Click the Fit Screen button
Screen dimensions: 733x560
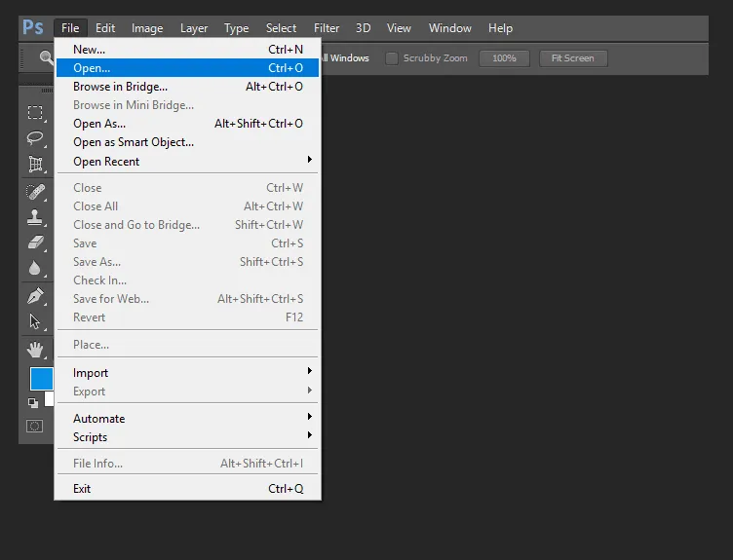coord(573,58)
